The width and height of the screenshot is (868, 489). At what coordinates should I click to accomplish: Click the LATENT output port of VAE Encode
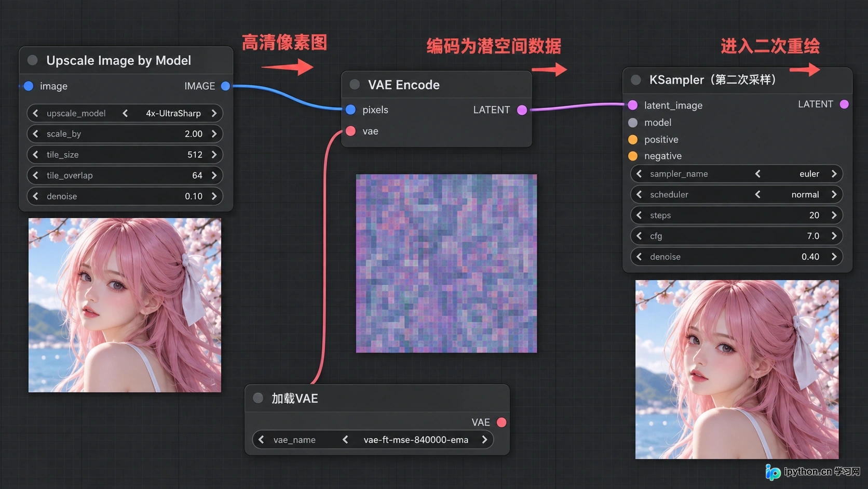tap(522, 110)
